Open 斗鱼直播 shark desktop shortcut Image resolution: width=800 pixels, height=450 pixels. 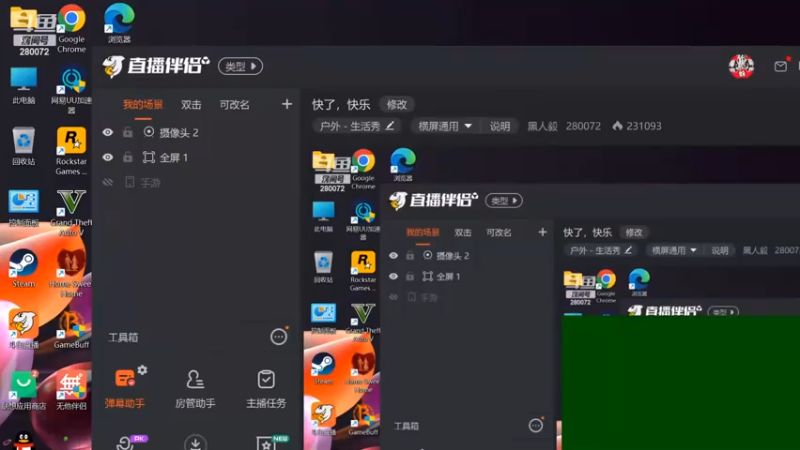(x=23, y=330)
